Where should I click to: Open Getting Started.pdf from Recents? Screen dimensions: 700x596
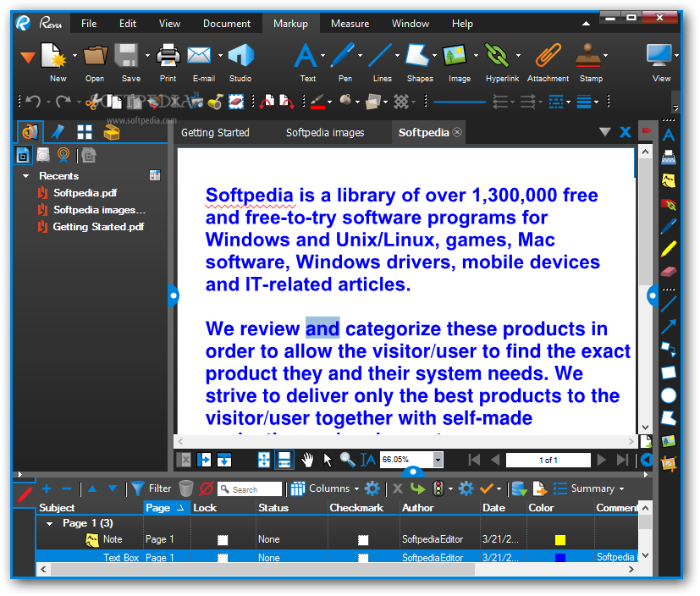pyautogui.click(x=98, y=227)
